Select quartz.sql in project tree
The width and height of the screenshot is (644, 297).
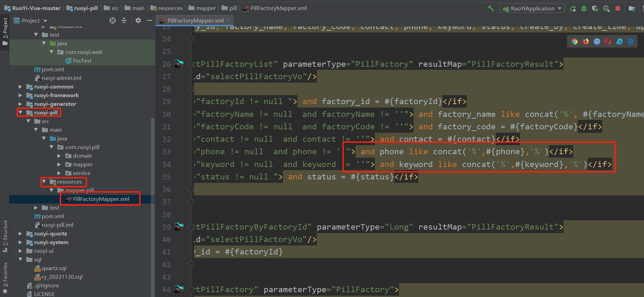50,268
